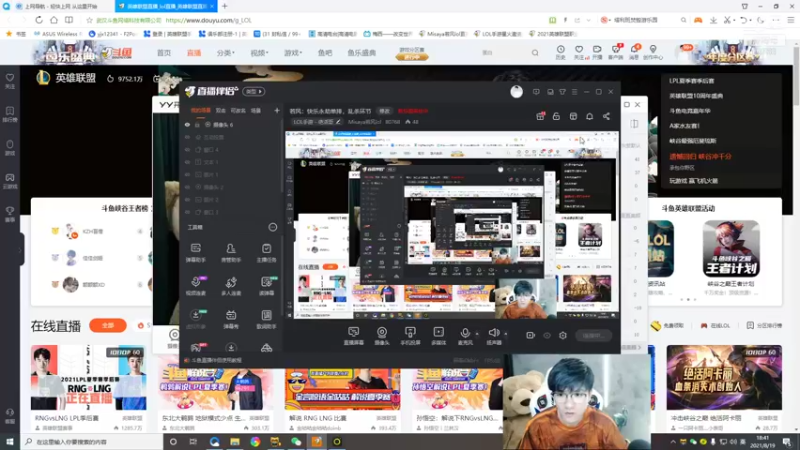Open the gift box icon in streaming companion
Image resolution: width=800 pixels, height=450 pixels.
coord(540,116)
